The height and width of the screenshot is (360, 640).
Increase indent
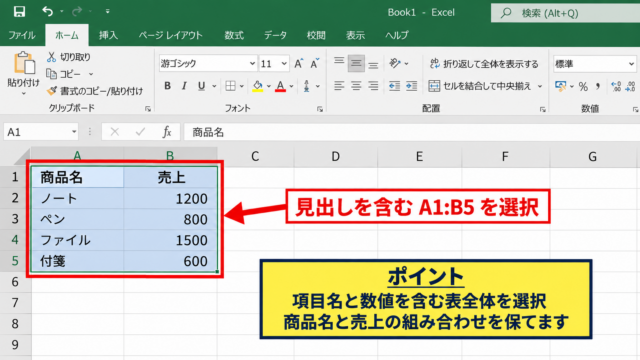[411, 86]
